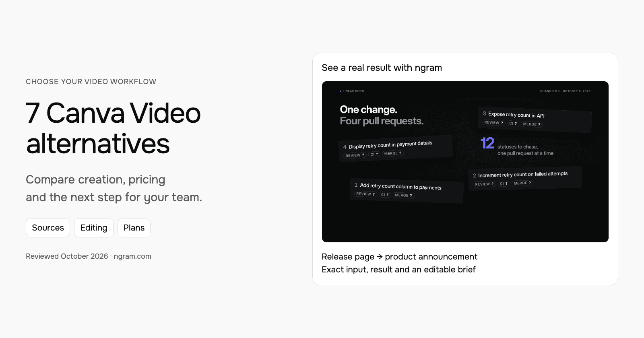
Task: Click 'Exact input, result and an editable brief' text
Action: click(398, 270)
